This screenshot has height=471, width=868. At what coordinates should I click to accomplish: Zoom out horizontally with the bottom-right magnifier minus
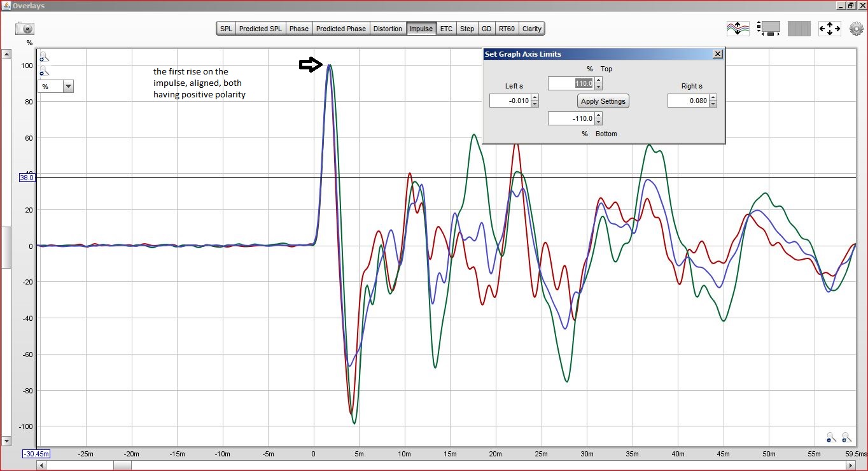[831, 437]
